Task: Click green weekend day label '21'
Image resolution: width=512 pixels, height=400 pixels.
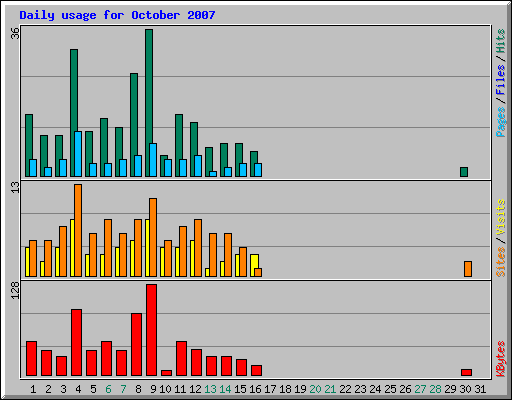Action: click(330, 389)
